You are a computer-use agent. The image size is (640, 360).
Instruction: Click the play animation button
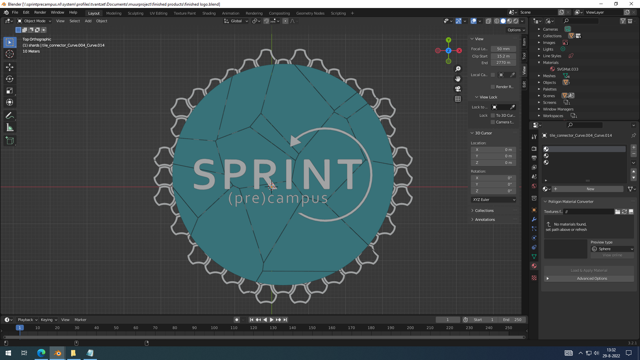[271, 320]
